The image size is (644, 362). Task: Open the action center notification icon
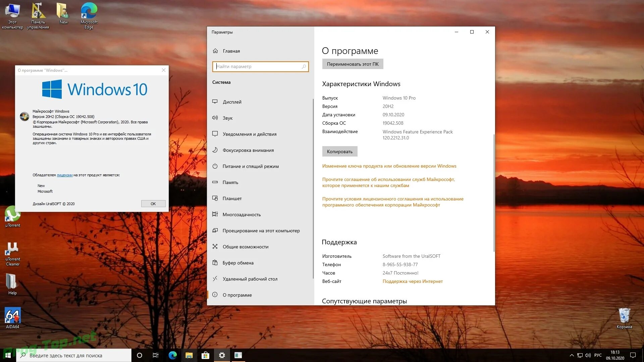point(633,355)
